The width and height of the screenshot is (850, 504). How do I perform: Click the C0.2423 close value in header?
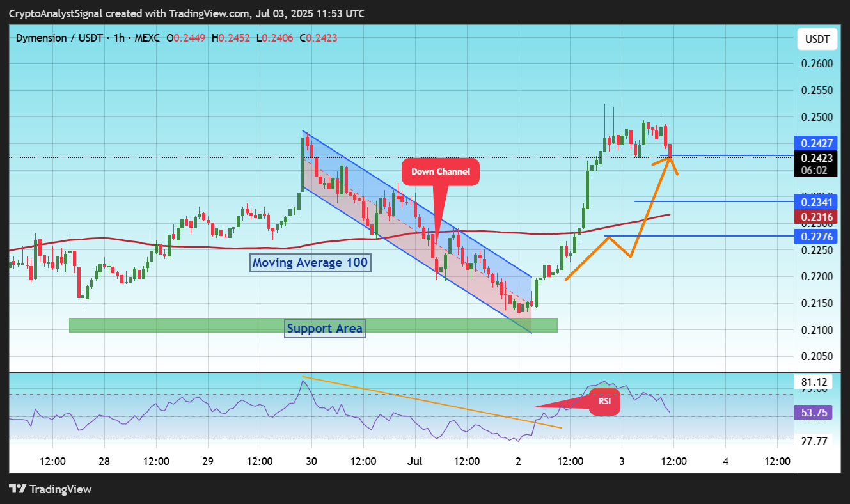[318, 38]
